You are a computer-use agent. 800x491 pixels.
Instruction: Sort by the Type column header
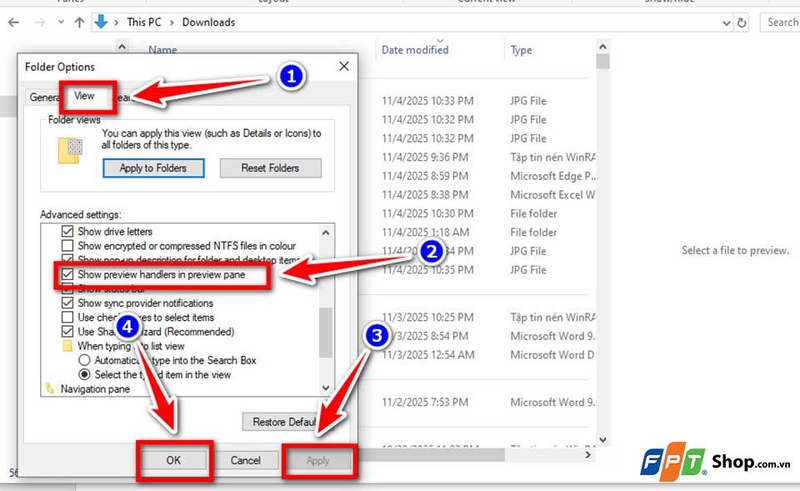[x=521, y=50]
